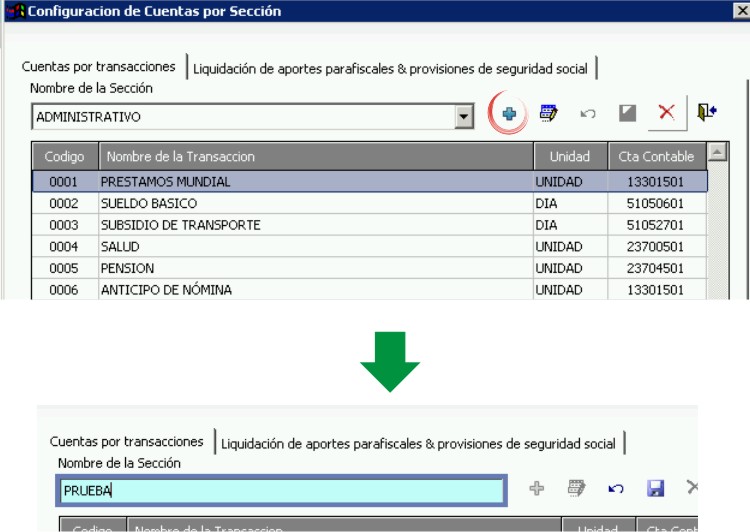Click the blue floppy disk save icon
The width and height of the screenshot is (750, 532).
(x=655, y=488)
